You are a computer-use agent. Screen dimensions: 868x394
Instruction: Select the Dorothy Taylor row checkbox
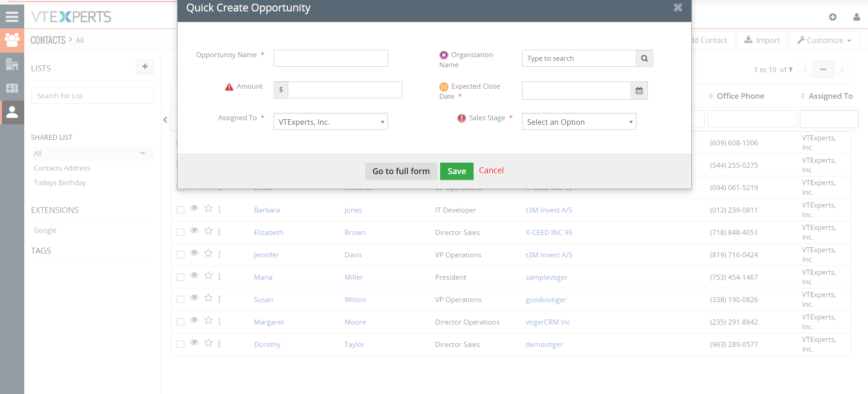[181, 344]
